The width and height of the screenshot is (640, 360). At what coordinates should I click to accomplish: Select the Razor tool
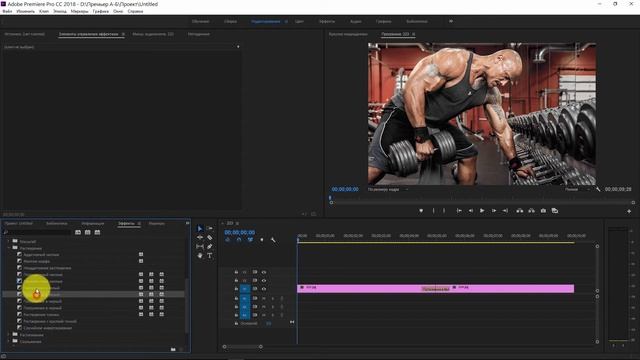[x=209, y=238]
